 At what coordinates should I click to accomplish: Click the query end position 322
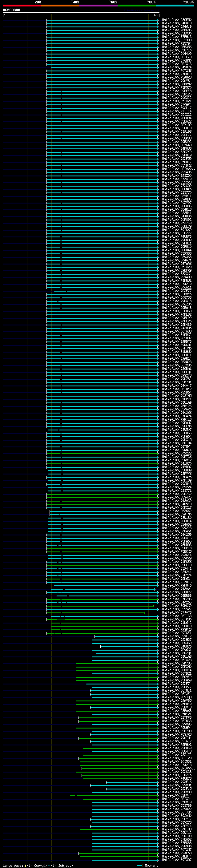(155, 15)
